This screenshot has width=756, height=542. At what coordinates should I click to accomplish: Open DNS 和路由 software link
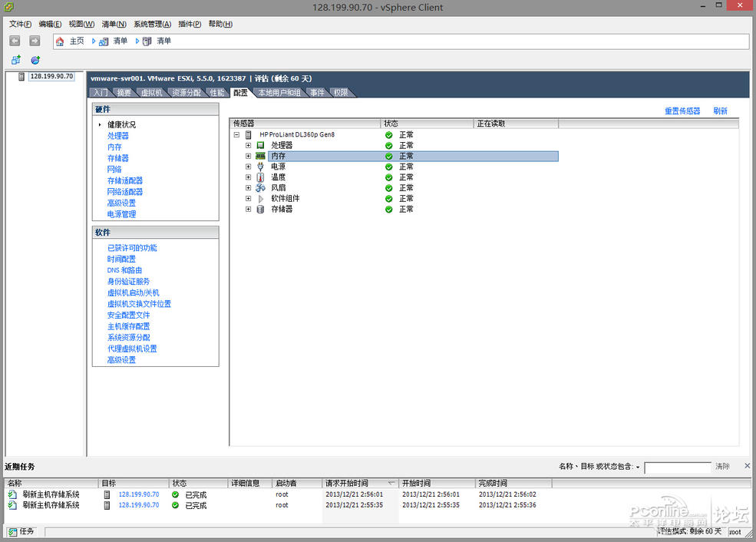coord(124,270)
